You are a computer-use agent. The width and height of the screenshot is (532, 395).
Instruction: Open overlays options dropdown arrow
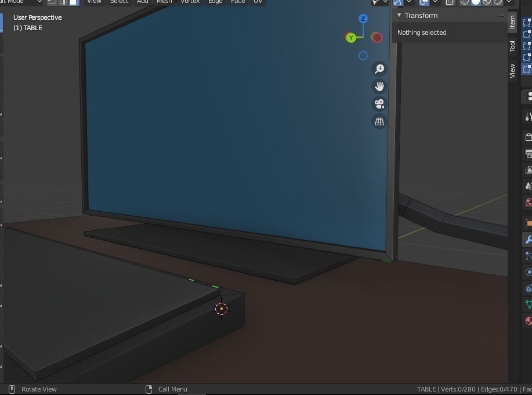[435, 2]
